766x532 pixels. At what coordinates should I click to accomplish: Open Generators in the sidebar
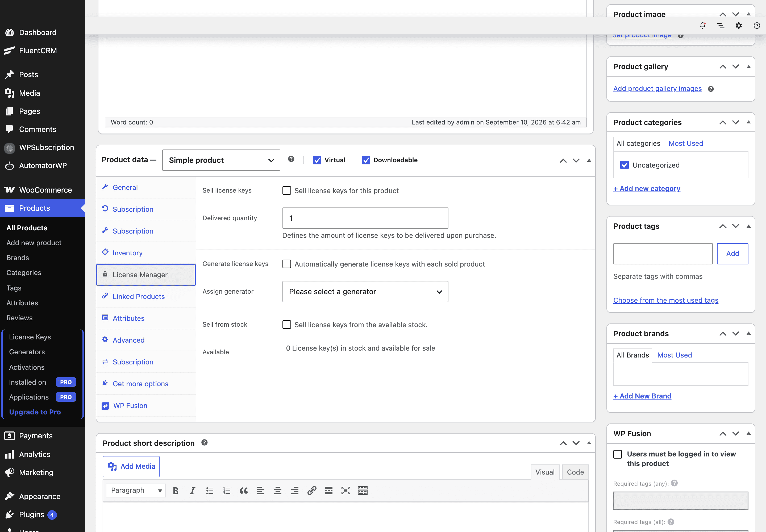tap(27, 352)
